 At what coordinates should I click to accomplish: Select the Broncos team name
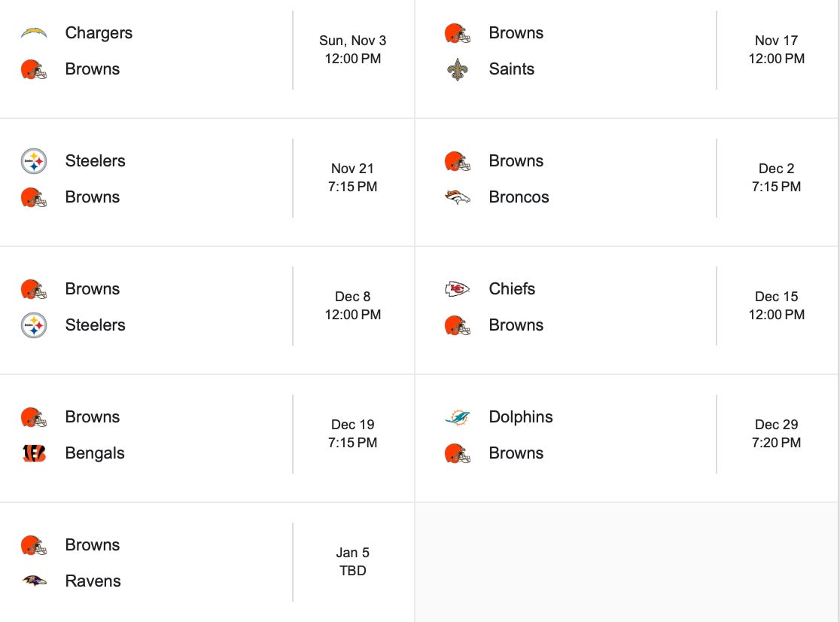click(519, 197)
